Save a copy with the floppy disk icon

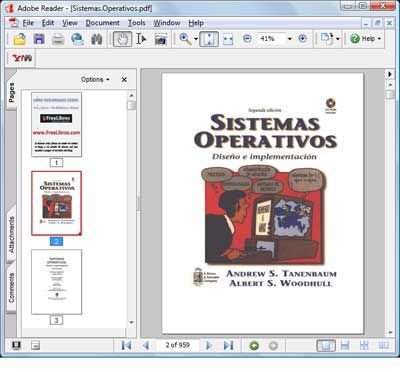(x=39, y=39)
